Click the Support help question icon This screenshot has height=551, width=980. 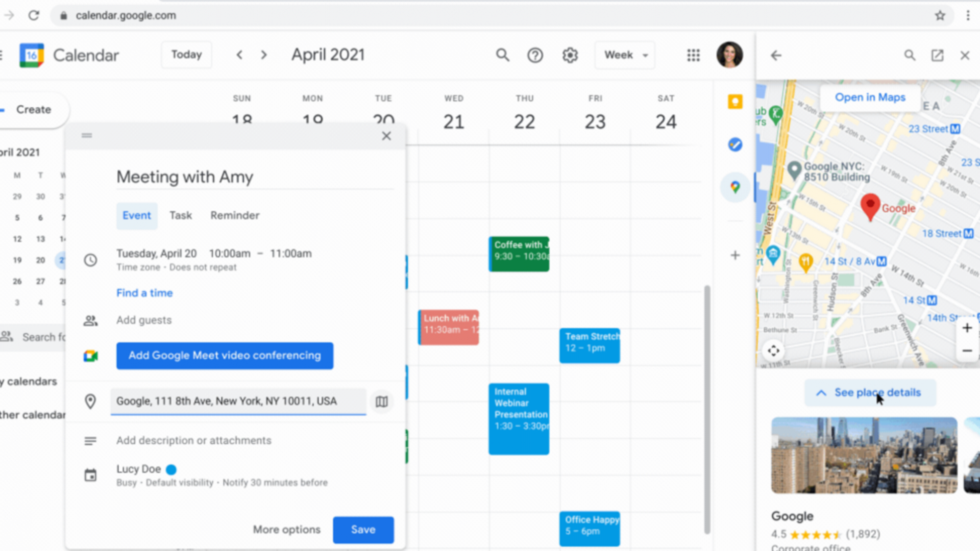tap(535, 55)
